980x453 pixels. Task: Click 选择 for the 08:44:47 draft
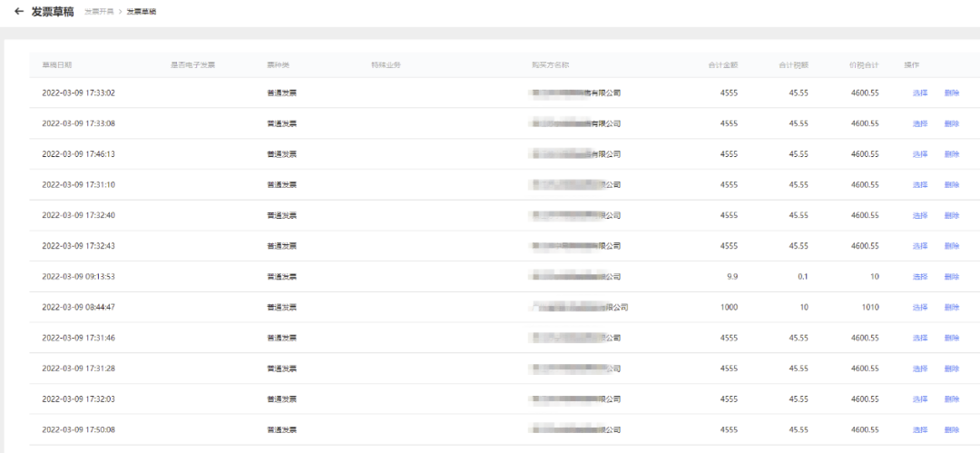[920, 308]
